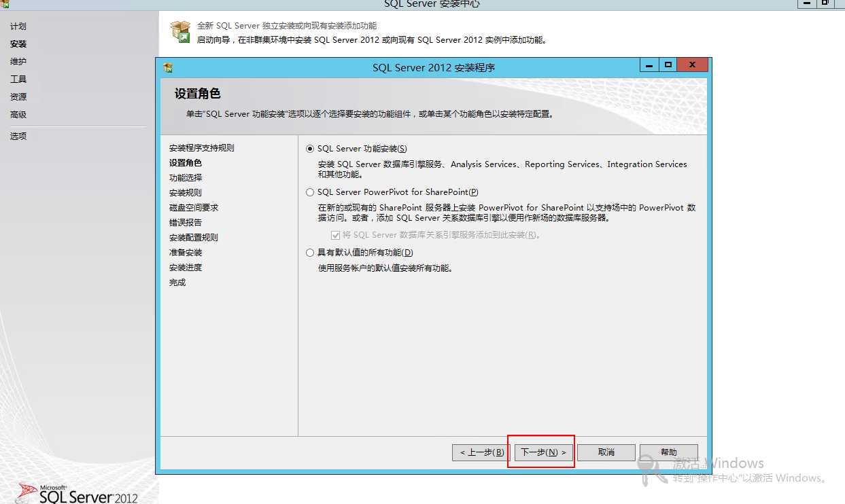Image resolution: width=845 pixels, height=504 pixels.
Task: Open 工具 section in sidebar
Action: coord(18,79)
